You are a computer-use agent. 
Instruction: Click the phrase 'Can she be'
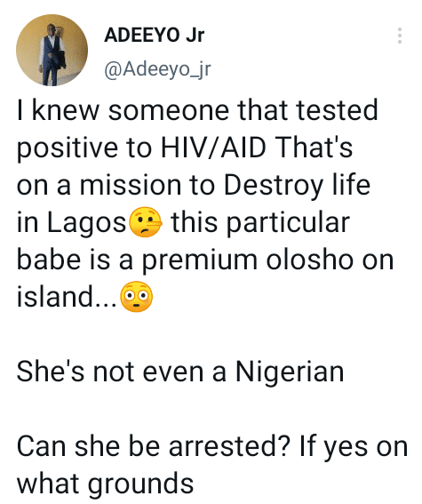coord(88,446)
